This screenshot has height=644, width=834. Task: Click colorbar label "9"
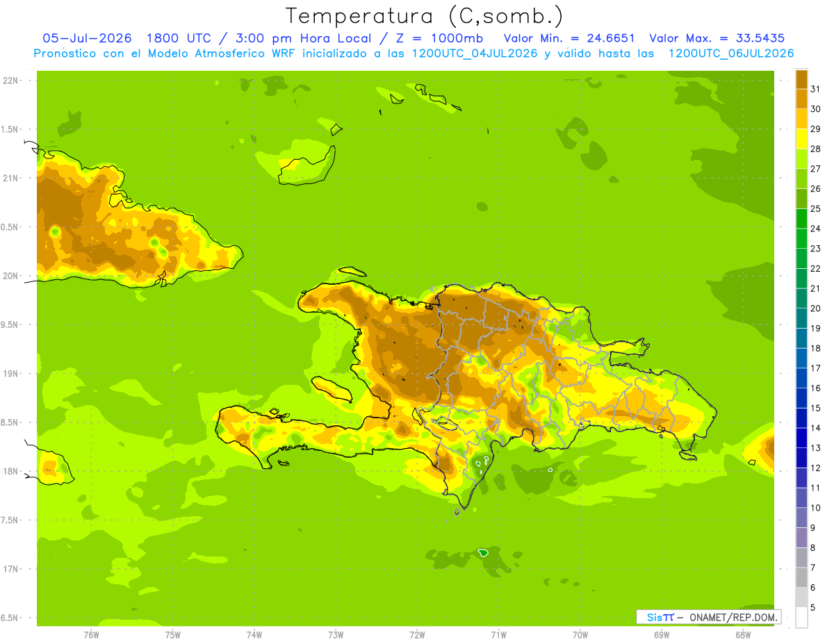[813, 528]
